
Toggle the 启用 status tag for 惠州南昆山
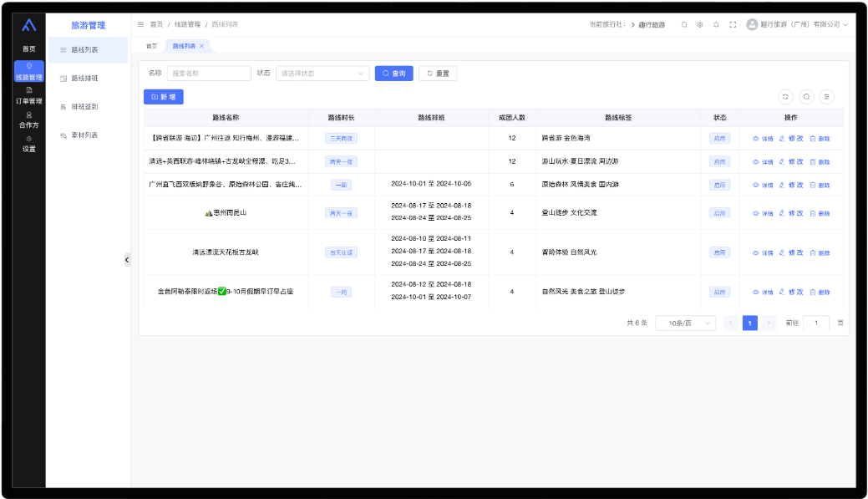pyautogui.click(x=719, y=213)
